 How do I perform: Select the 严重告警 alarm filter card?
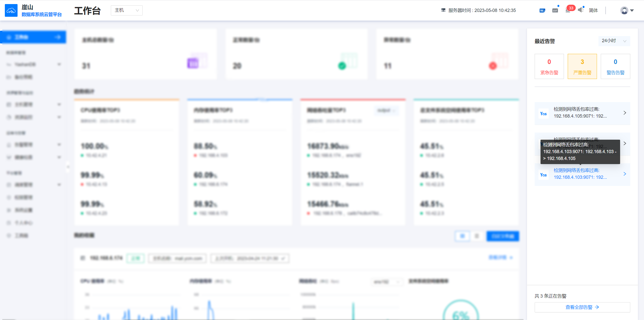pyautogui.click(x=582, y=66)
